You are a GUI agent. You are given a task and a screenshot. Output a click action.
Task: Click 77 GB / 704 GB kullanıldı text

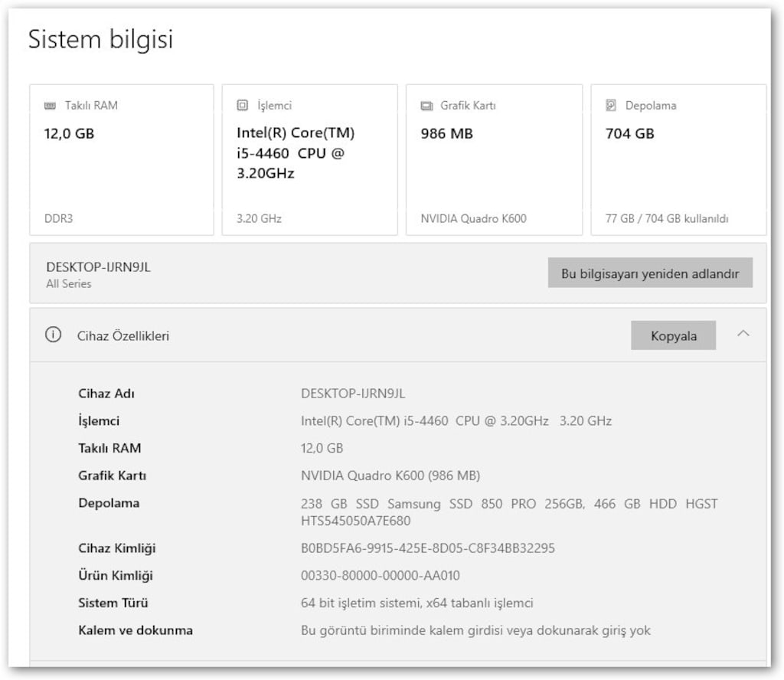[667, 218]
